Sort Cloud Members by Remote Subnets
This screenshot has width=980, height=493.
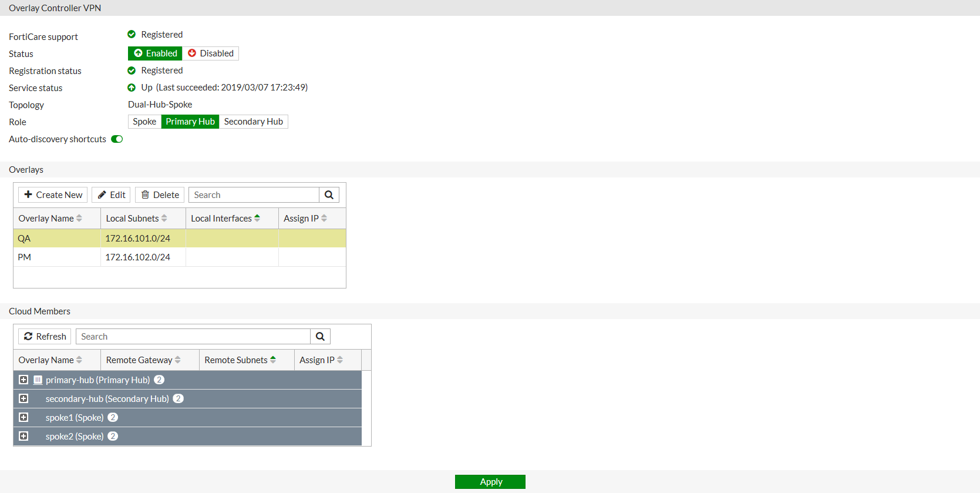pos(273,360)
